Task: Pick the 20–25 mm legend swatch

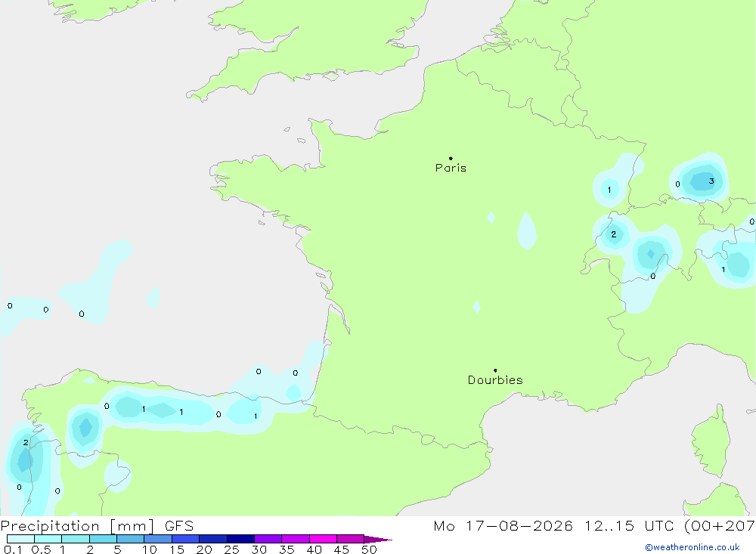Action: pos(213,539)
